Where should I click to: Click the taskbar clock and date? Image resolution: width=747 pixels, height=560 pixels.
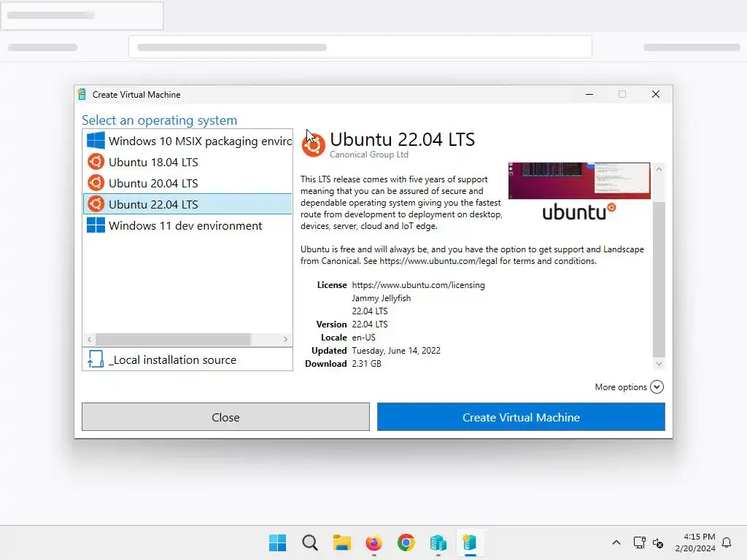pos(695,542)
